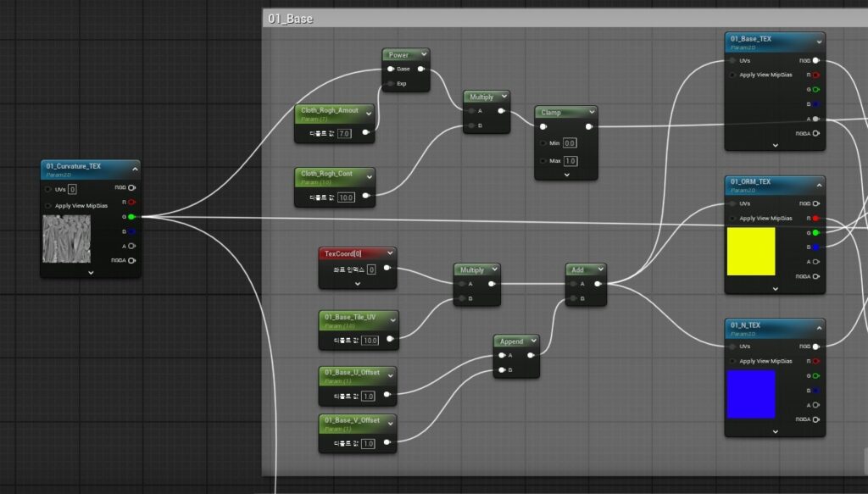Collapse the 01_Curvature_TEX node header arrow
Viewport: 868px width, 494px height.
(x=135, y=169)
